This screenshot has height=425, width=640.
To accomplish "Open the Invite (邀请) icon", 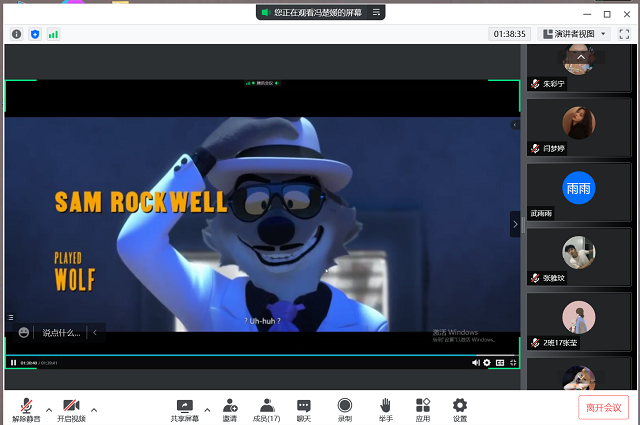I will 230,407.
